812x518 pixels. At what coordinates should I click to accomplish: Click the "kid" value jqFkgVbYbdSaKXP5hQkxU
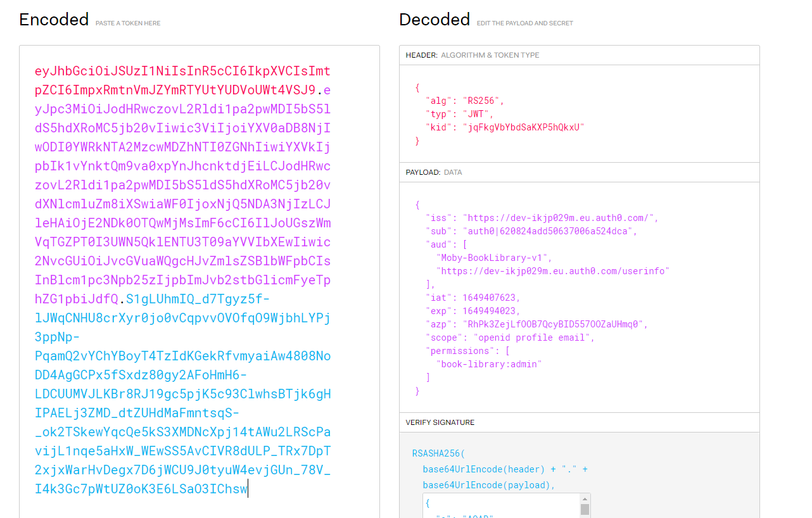pyautogui.click(x=526, y=127)
